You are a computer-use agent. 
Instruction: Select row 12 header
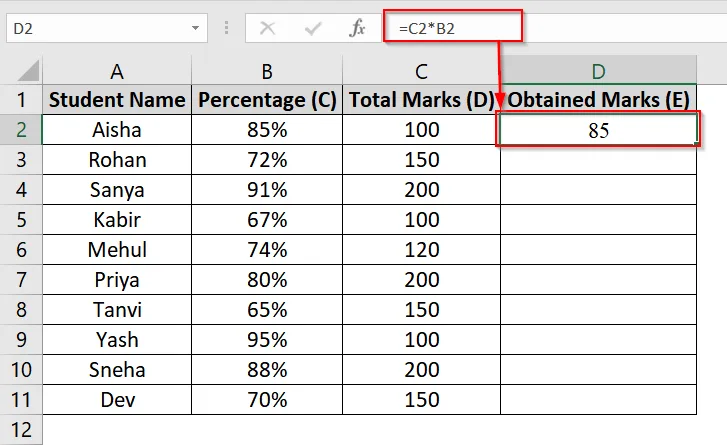pos(21,430)
